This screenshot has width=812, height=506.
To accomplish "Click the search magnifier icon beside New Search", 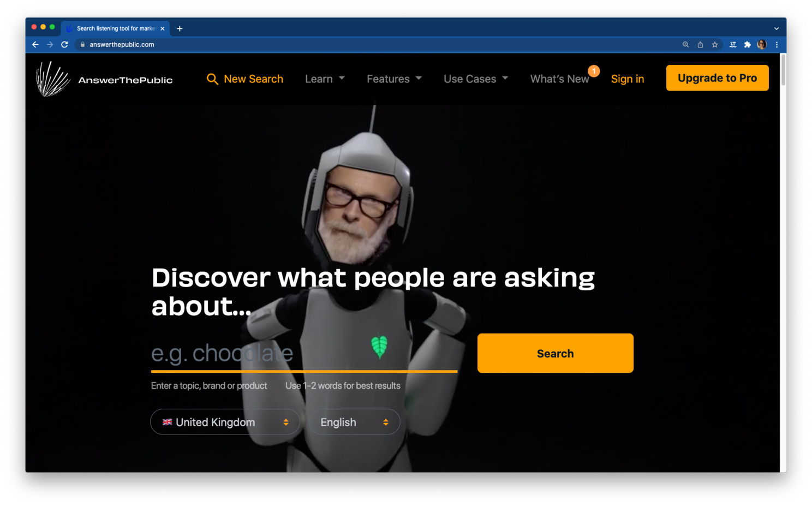I will [212, 79].
